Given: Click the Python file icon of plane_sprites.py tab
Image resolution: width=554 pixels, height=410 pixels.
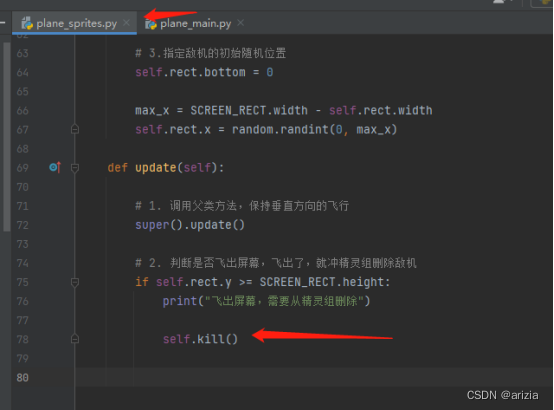Looking at the screenshot, I should point(27,23).
